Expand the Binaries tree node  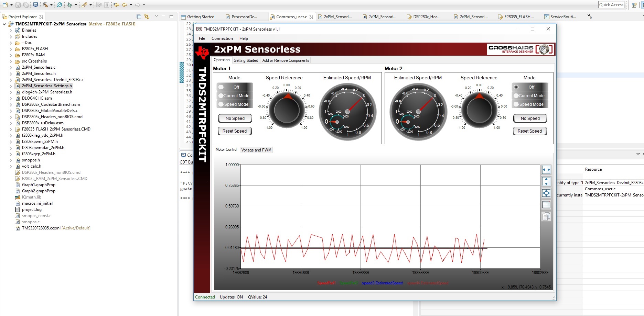11,30
